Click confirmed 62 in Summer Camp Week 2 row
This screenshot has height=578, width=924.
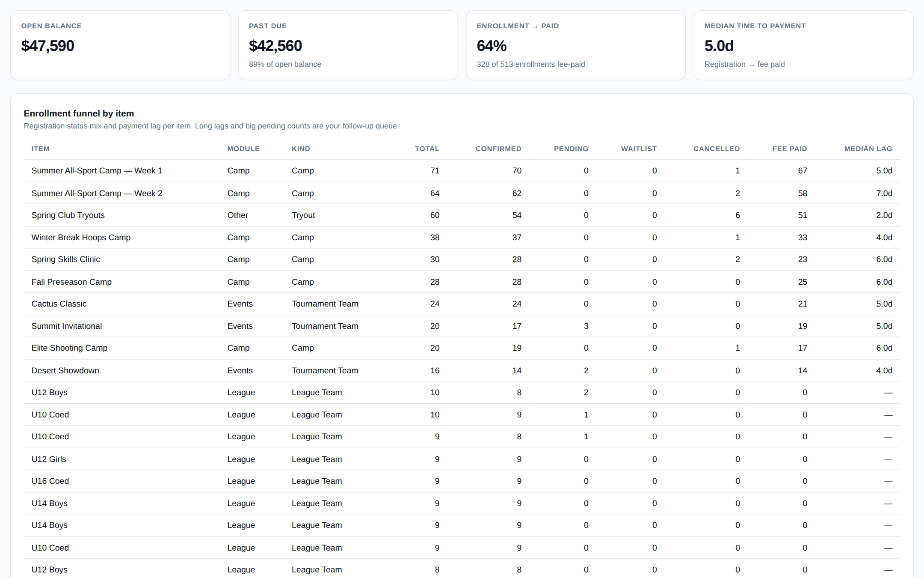517,194
